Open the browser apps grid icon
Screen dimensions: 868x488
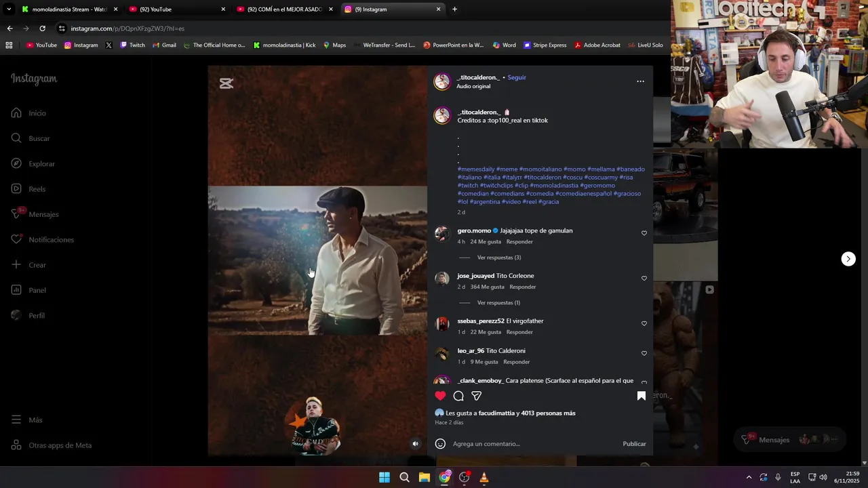[x=9, y=45]
